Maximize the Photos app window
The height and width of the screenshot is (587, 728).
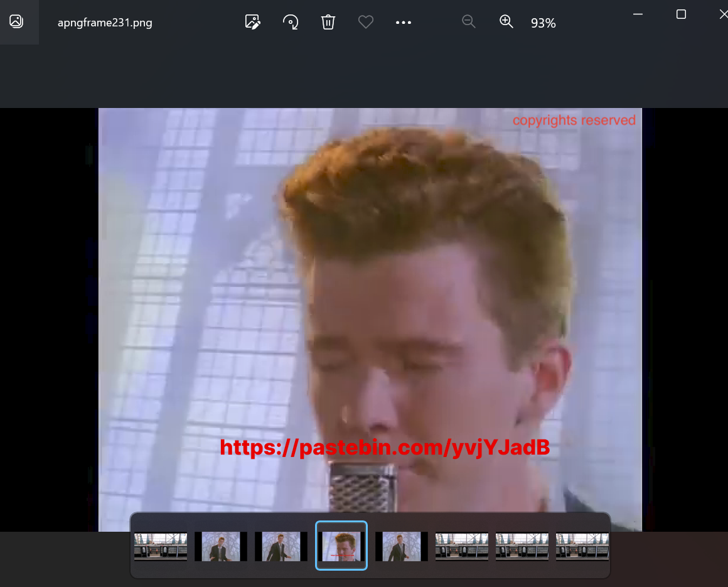681,14
